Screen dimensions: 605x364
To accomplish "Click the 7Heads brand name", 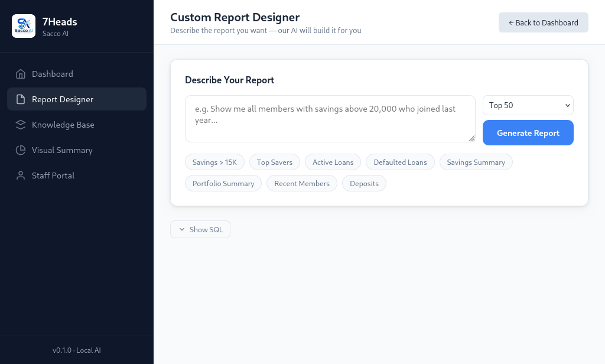I will pos(60,22).
